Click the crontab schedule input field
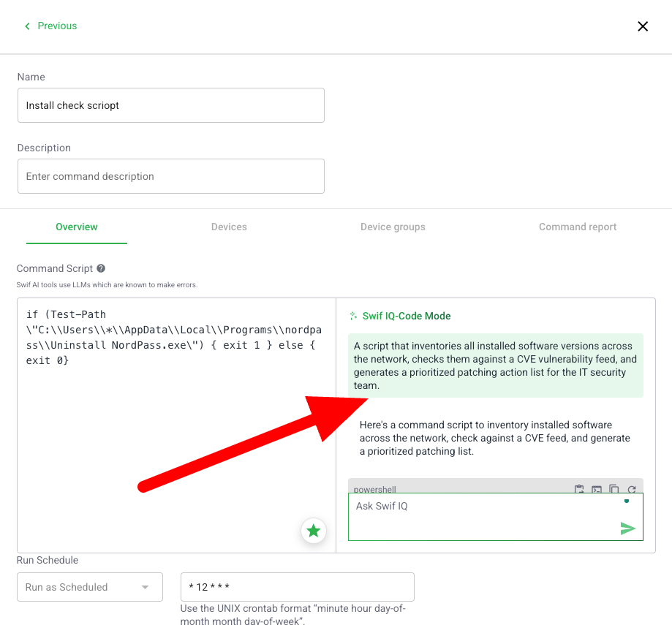Viewport: 672px width, 625px height. 297,587
